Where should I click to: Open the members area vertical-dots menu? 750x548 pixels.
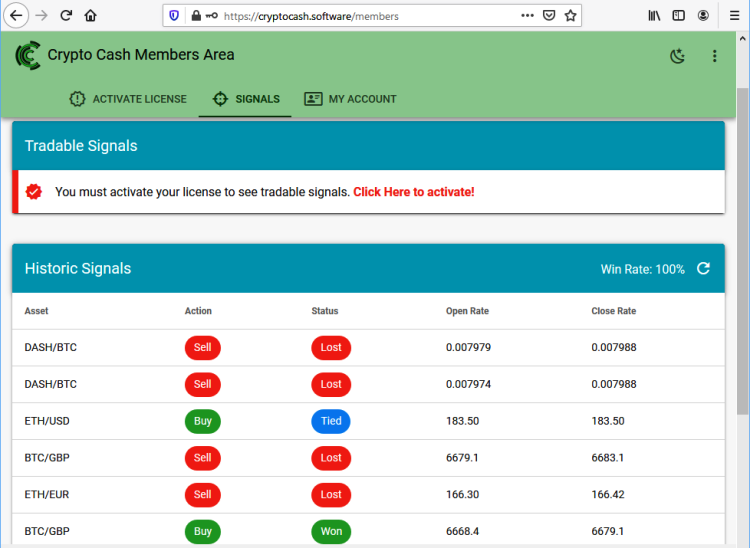point(715,56)
